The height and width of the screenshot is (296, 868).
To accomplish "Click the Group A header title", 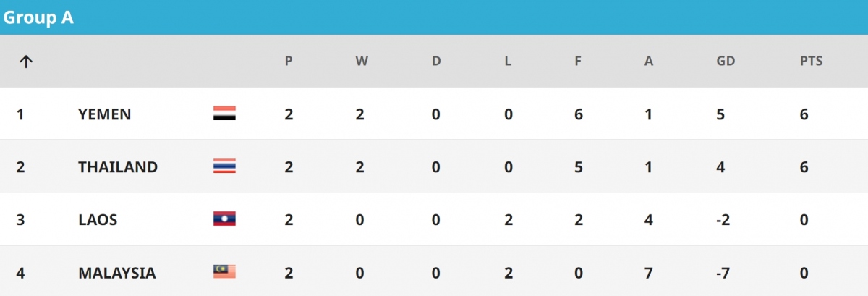I will 38,17.
